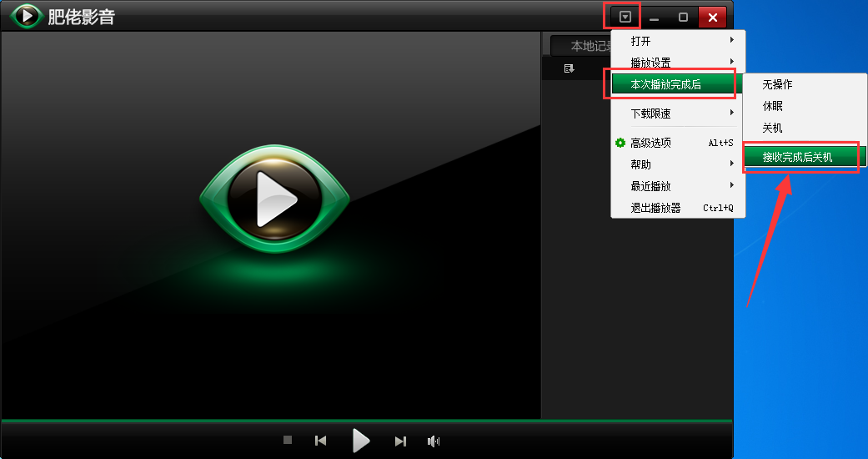The width and height of the screenshot is (868, 459).
Task: Expand the arrow next to 帮助
Action: click(732, 164)
